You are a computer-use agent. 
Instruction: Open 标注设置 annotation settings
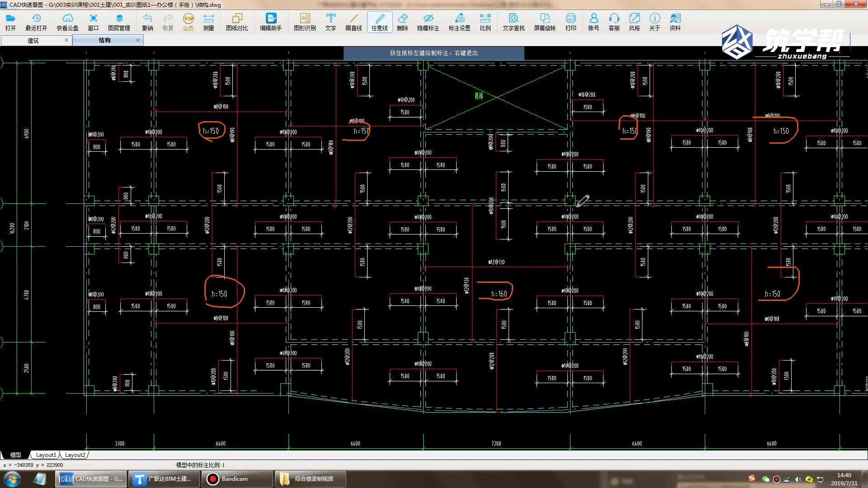(x=459, y=22)
